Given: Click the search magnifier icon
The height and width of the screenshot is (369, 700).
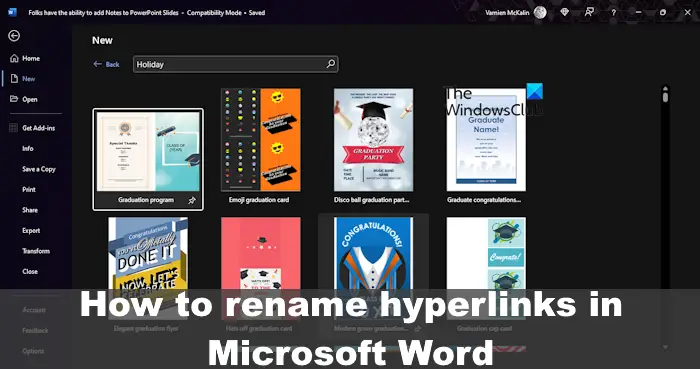Looking at the screenshot, I should (x=330, y=64).
